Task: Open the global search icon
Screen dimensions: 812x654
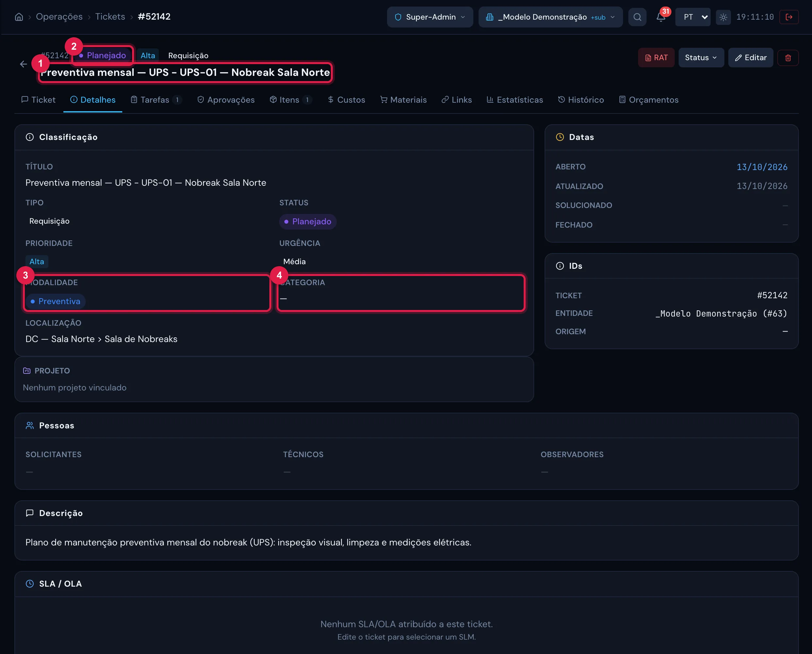Action: 637,17
